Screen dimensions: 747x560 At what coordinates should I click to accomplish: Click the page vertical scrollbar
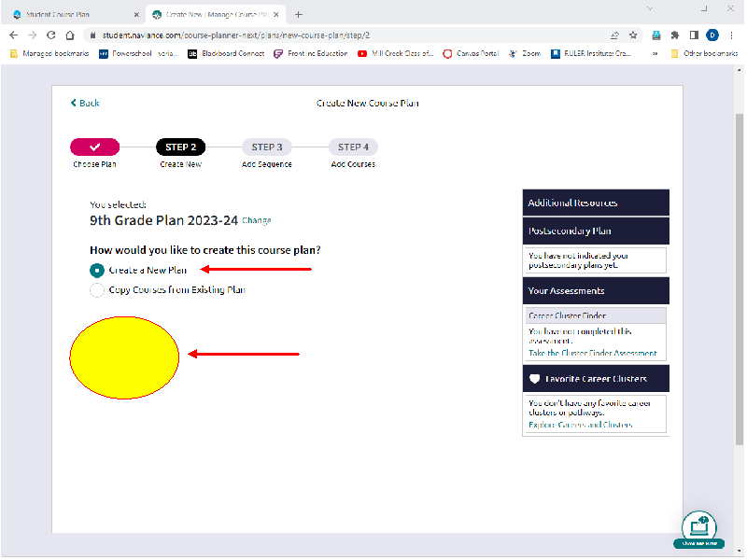(739, 279)
